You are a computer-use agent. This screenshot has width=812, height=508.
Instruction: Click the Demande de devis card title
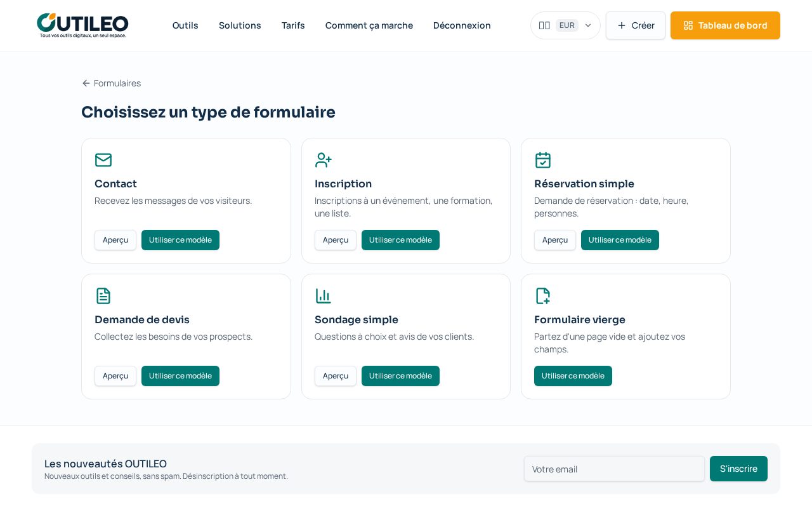pos(142,319)
